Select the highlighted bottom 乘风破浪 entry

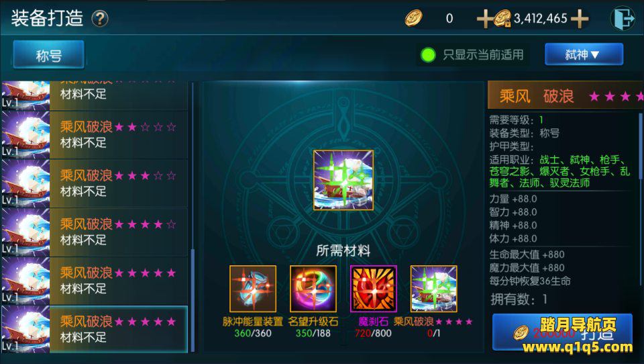click(94, 329)
